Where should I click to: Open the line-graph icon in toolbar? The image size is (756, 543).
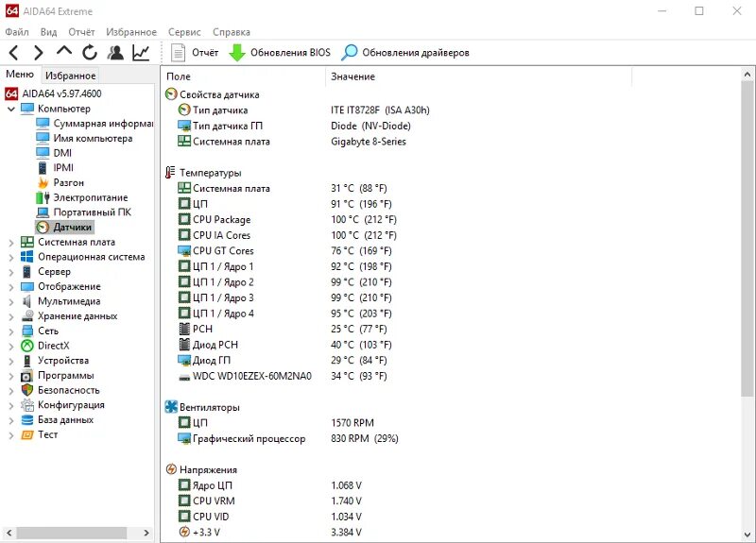coord(141,53)
